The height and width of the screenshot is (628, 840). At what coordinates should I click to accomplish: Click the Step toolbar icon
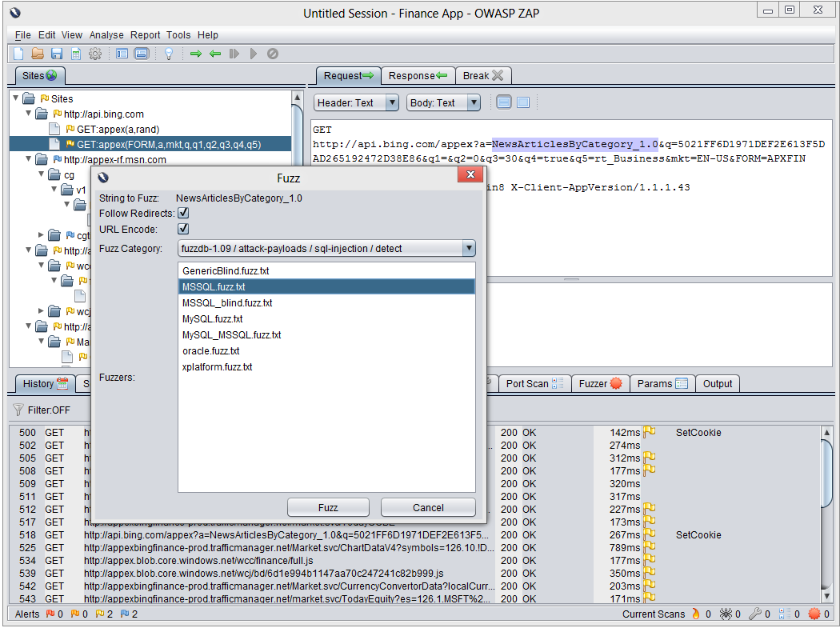point(234,54)
